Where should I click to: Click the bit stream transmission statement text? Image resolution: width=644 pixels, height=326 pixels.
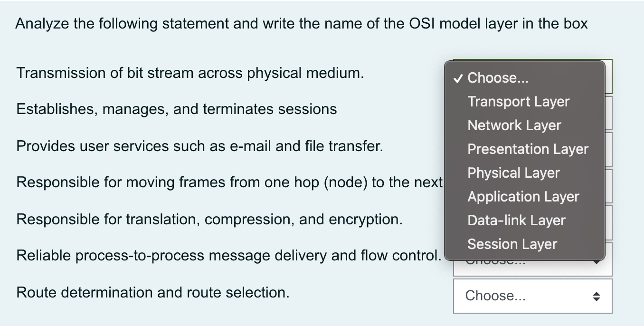point(189,73)
